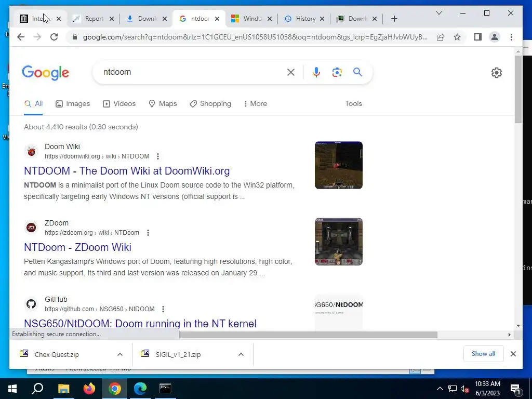Expand SIGIL_v1_21.zip download options

click(x=241, y=354)
